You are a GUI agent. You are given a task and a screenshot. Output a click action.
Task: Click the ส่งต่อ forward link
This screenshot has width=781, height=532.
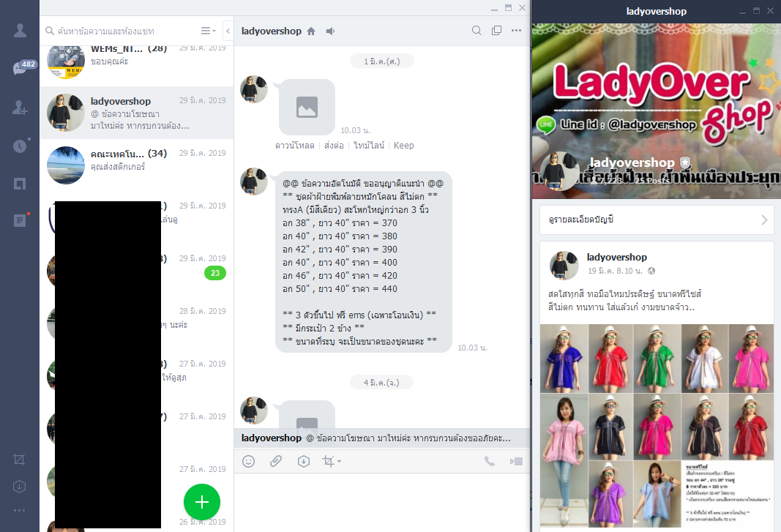click(x=334, y=146)
